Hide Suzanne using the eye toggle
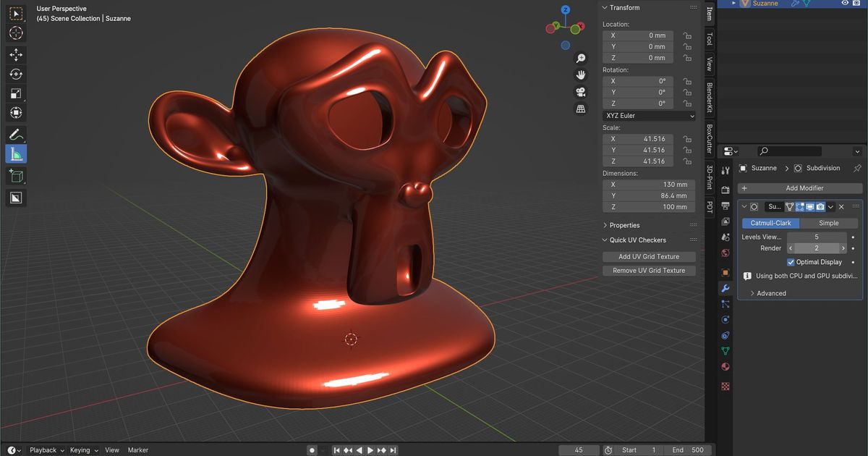 [x=845, y=3]
